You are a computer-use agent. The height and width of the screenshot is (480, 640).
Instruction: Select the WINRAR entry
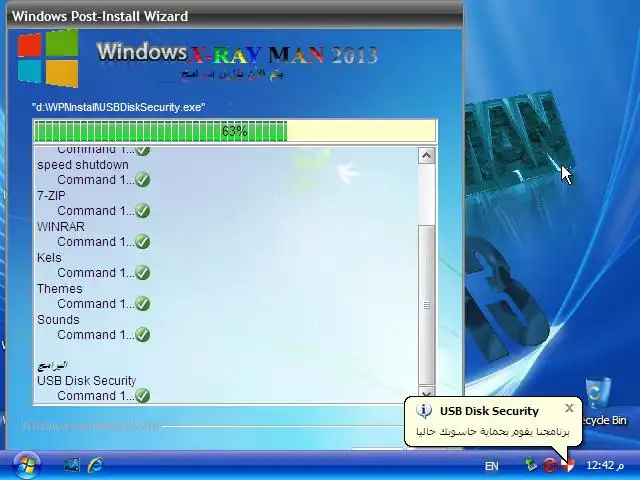click(x=61, y=227)
